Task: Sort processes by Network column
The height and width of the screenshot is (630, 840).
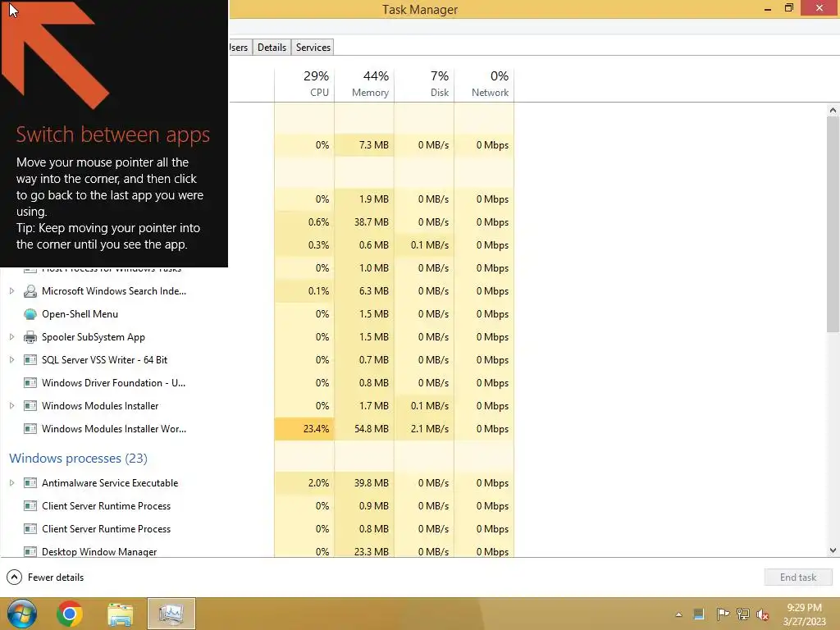Action: [x=484, y=84]
